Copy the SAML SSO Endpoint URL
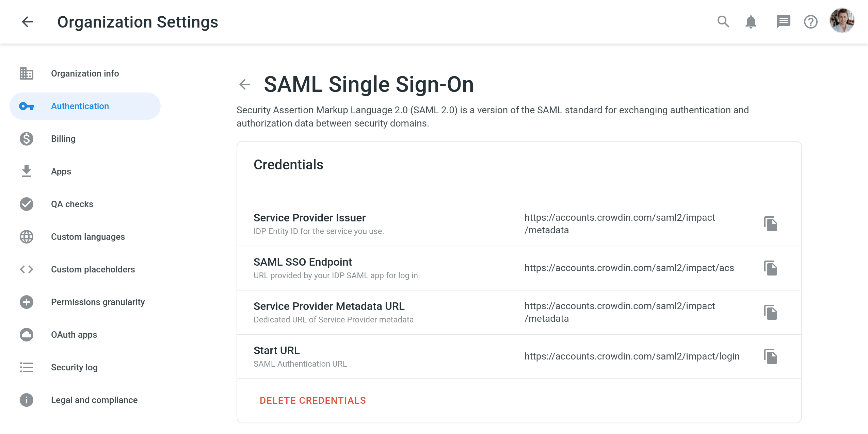Screen dimensions: 868x434 (770, 268)
